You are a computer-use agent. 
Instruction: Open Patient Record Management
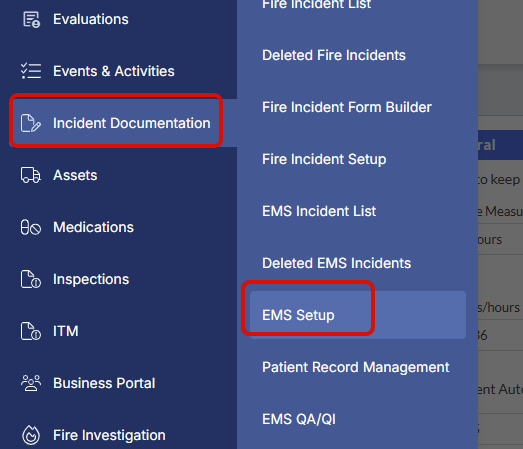356,367
